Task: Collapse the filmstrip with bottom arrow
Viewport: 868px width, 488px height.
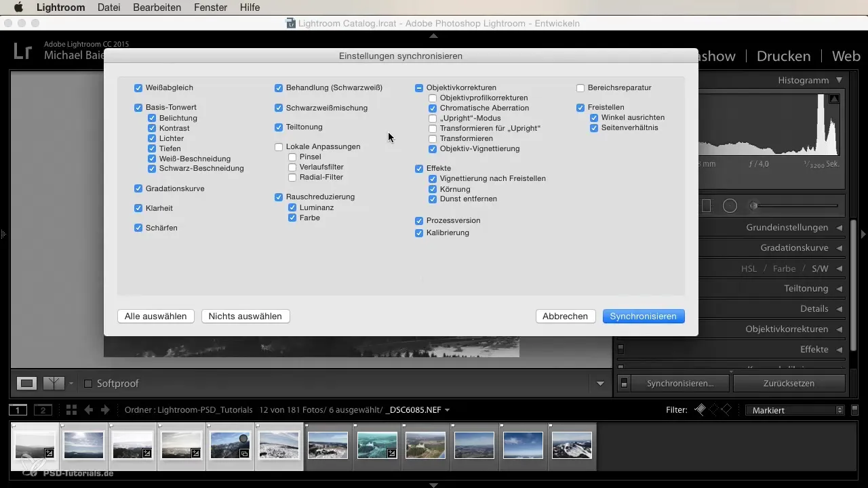Action: (x=434, y=485)
